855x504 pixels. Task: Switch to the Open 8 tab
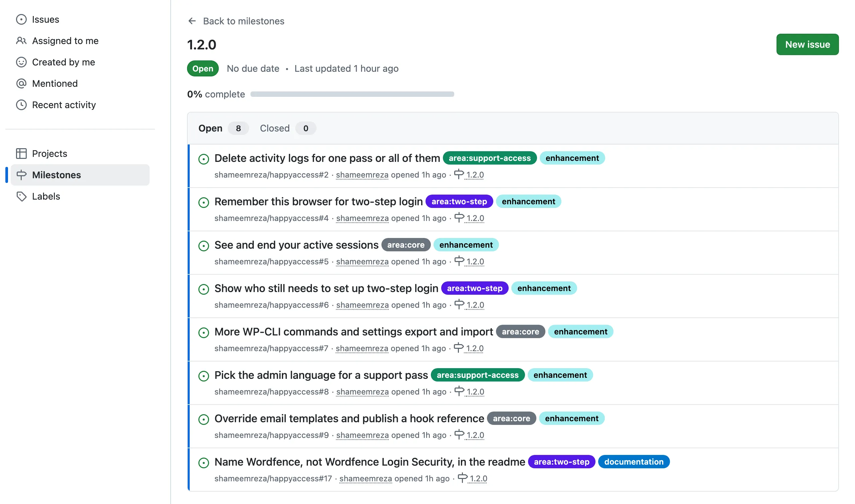[224, 129]
